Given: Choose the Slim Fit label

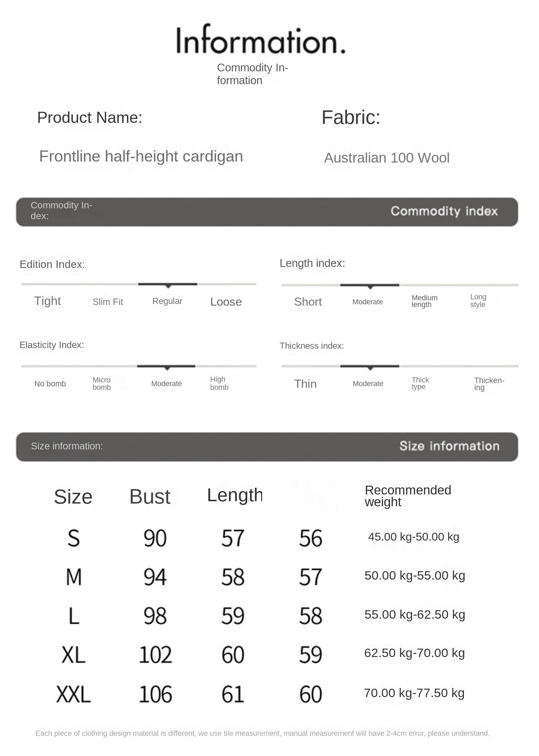Looking at the screenshot, I should point(108,302).
